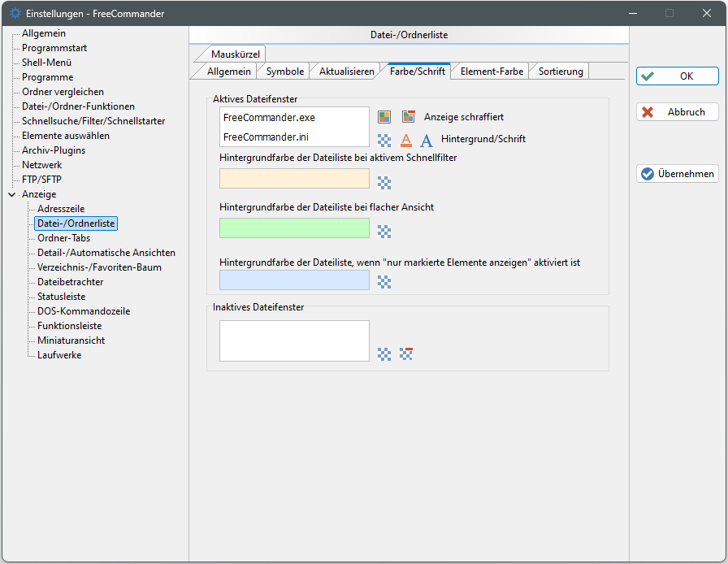
Task: Open Statusleiste settings
Action: [x=61, y=297]
